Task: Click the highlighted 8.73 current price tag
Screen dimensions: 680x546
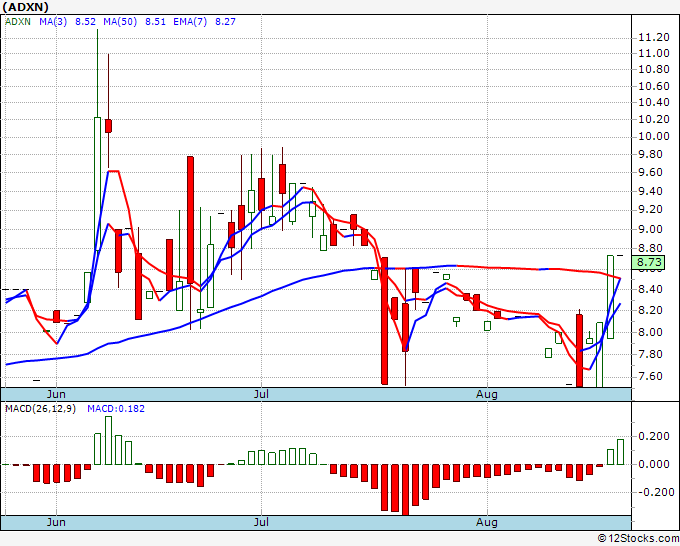Action: [x=649, y=262]
